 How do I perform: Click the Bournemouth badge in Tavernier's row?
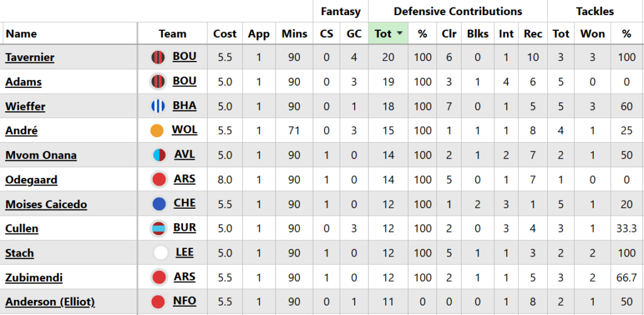(157, 57)
